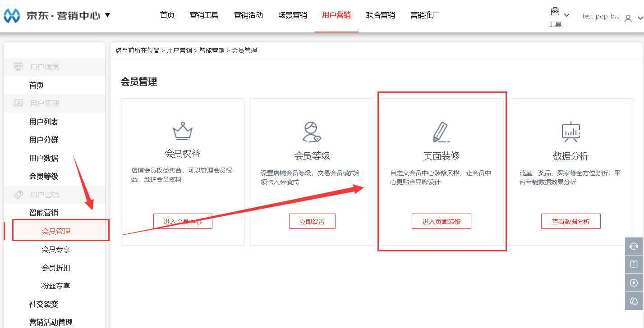Click the play video icon in floating bar

tap(634, 283)
